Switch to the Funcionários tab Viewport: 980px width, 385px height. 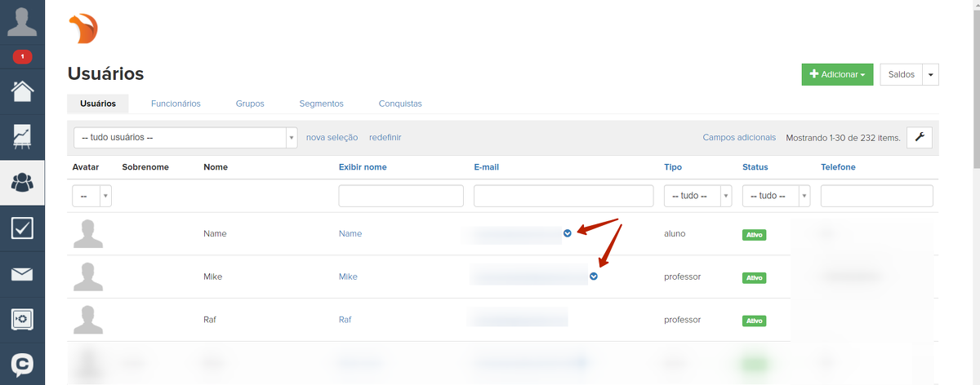coord(176,104)
